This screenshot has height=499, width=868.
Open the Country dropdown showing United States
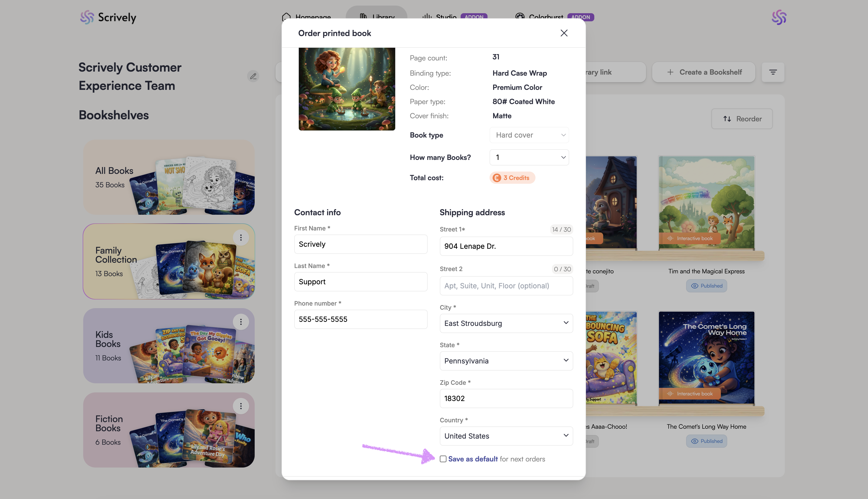click(506, 436)
